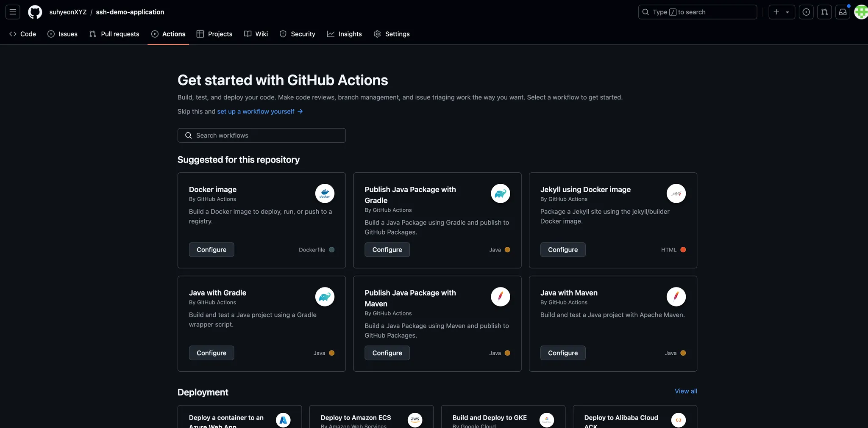This screenshot has width=868, height=428.
Task: Configure the Java with Gradle workflow
Action: point(211,353)
